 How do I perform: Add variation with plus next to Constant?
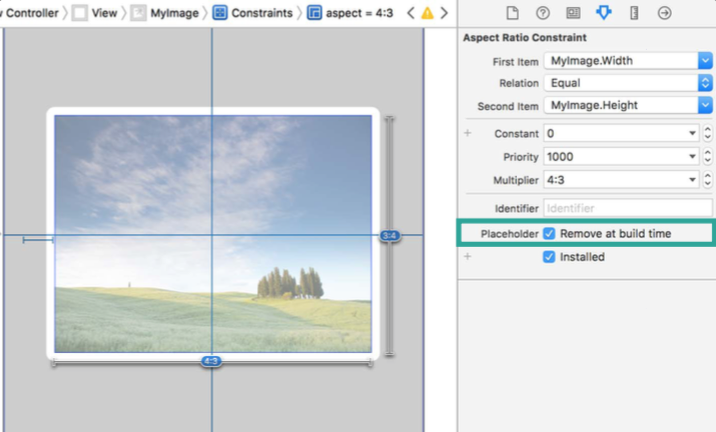point(468,133)
